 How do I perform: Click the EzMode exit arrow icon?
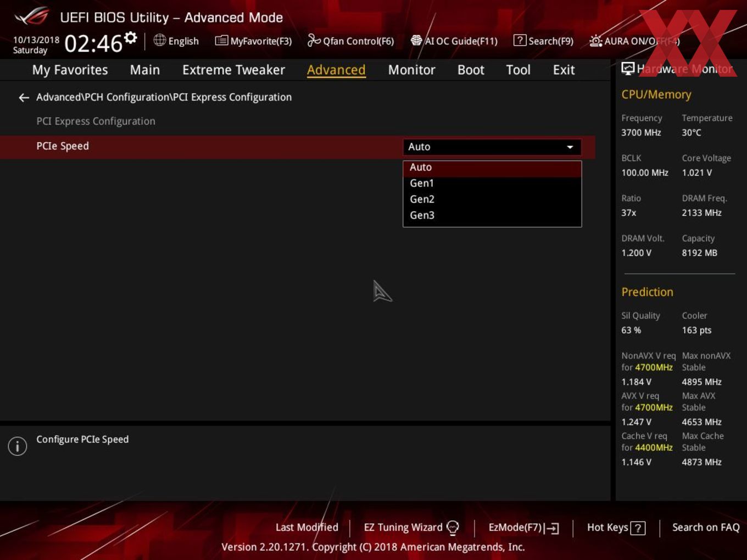point(552,528)
